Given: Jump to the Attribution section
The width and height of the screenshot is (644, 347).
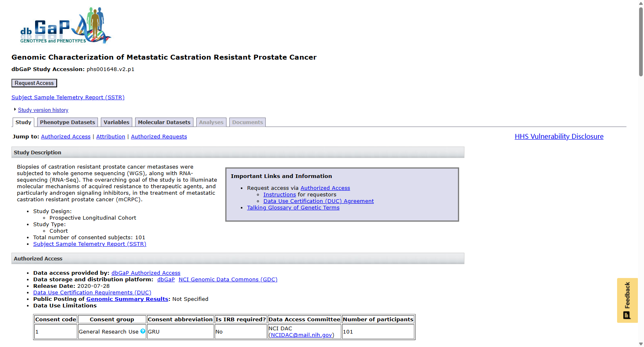Looking at the screenshot, I should pos(111,136).
